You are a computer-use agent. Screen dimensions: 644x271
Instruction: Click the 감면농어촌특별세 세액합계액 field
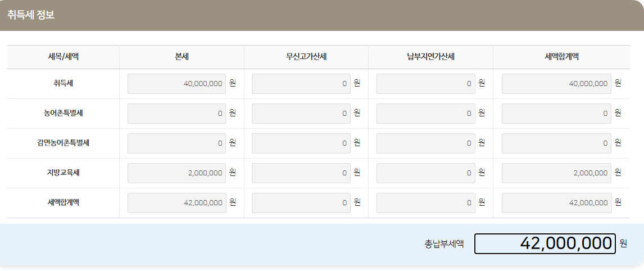coord(556,143)
